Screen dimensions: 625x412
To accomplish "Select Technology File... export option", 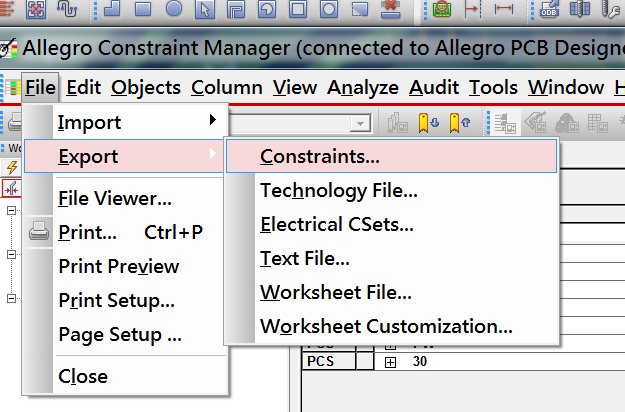I will pyautogui.click(x=339, y=190).
